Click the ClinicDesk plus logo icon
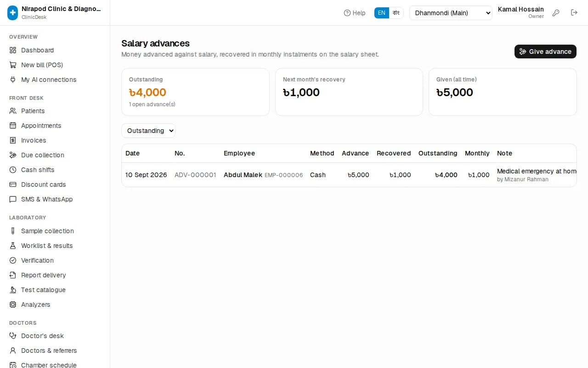The height and width of the screenshot is (368, 588). pos(13,13)
